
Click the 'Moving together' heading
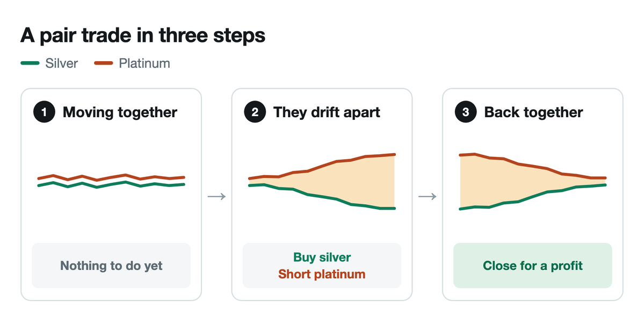coord(120,112)
